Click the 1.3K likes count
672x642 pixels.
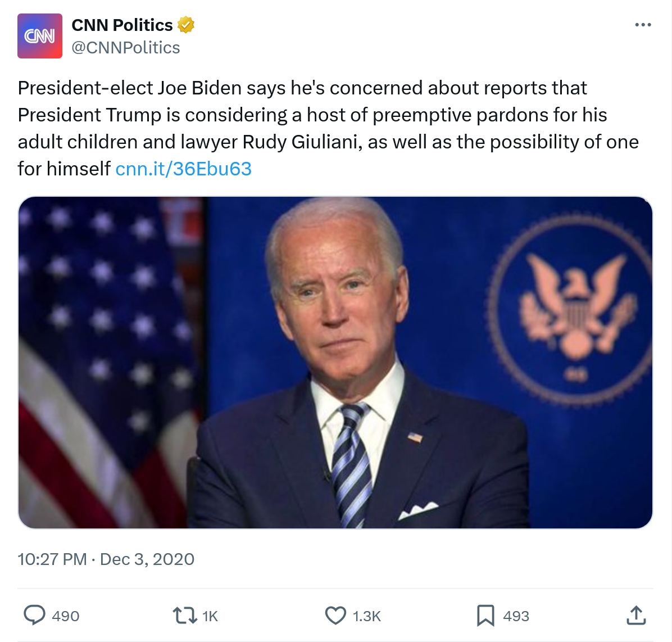coord(367,616)
